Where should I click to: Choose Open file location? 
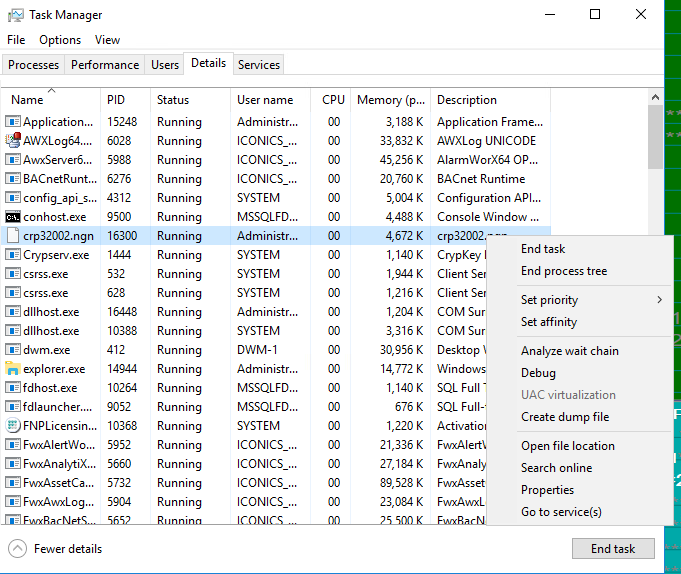(568, 446)
